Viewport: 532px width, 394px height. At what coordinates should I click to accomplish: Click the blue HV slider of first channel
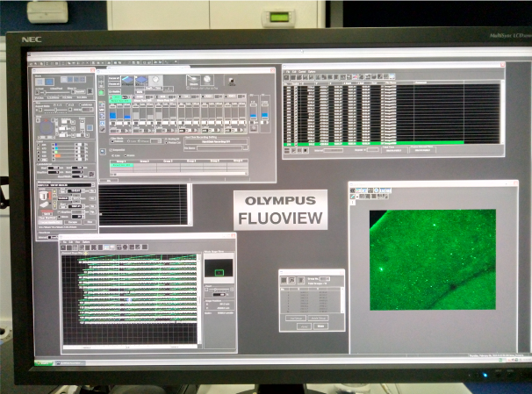113,116
